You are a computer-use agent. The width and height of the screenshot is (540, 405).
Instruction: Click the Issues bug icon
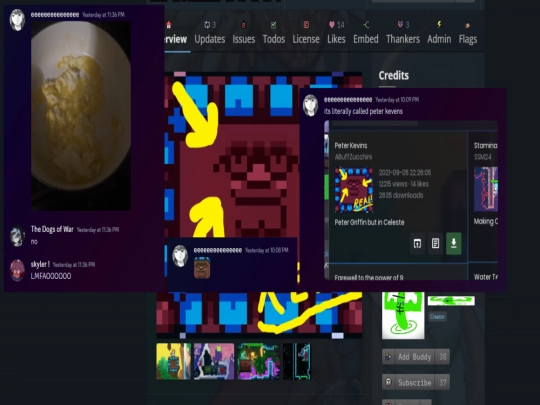[x=243, y=25]
